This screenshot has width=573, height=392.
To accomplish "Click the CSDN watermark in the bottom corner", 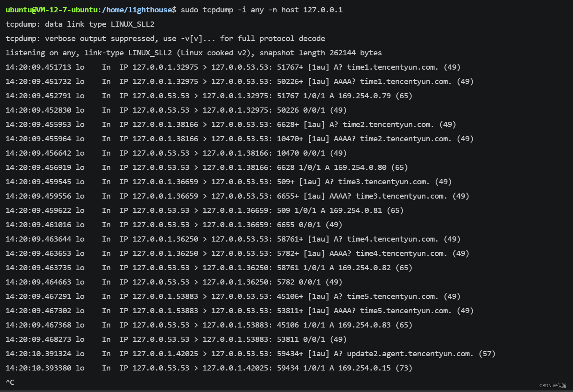I will click(554, 385).
